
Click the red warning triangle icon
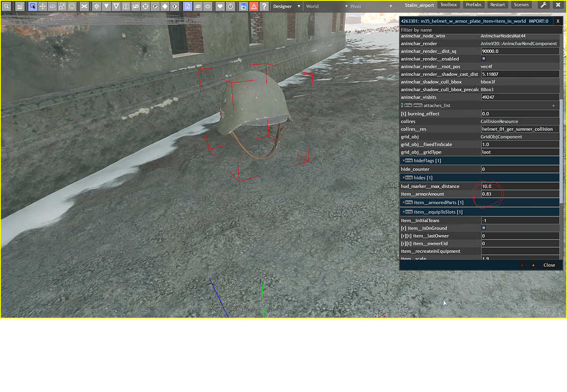(253, 6)
